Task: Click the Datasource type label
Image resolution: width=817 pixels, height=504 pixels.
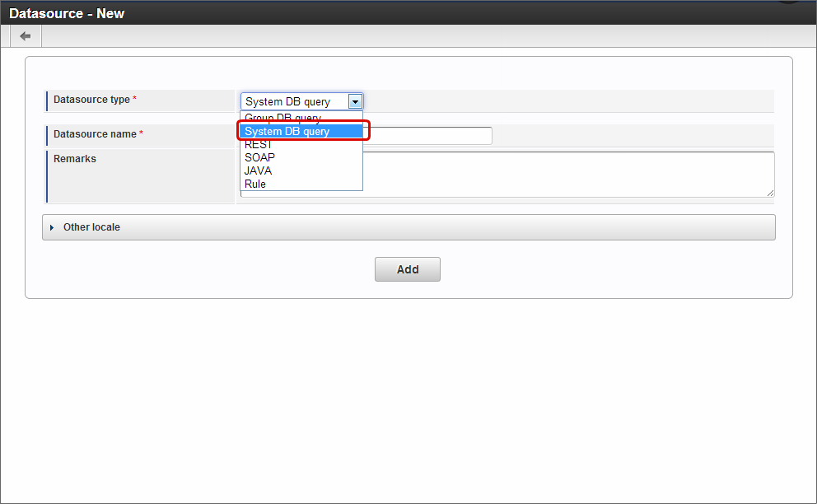Action: [x=91, y=100]
